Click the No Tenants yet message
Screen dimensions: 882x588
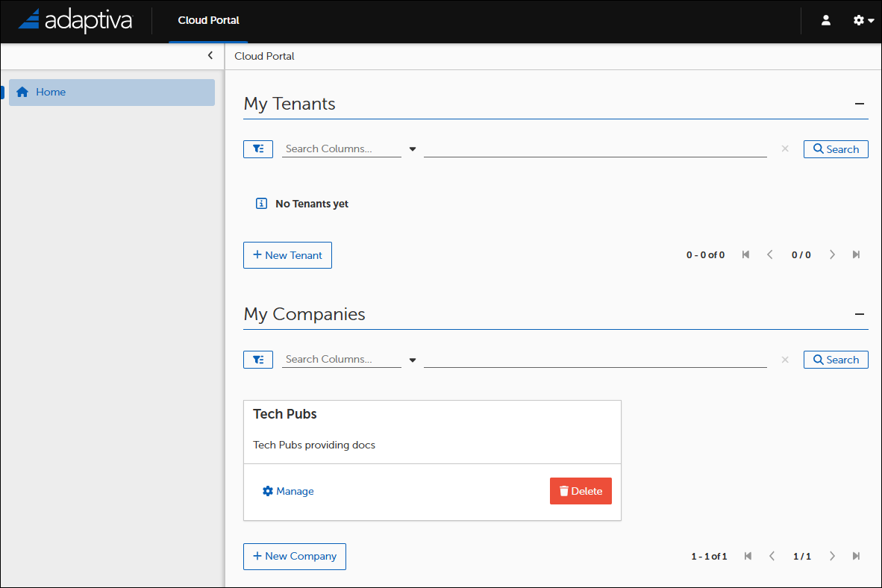tap(312, 204)
